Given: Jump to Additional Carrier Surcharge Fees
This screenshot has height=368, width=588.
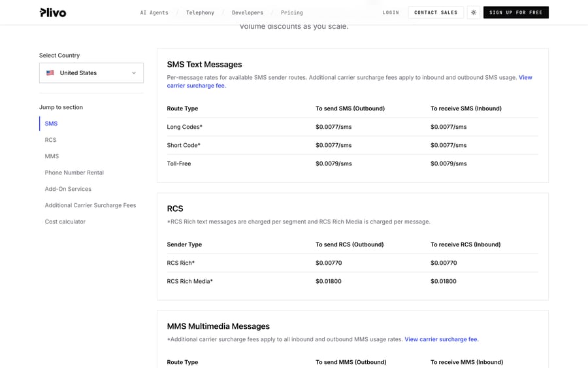Looking at the screenshot, I should tap(90, 205).
